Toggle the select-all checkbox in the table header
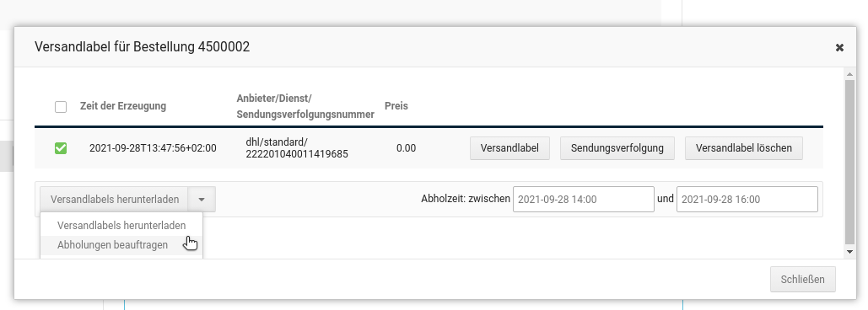Image resolution: width=868 pixels, height=310 pixels. [61, 107]
